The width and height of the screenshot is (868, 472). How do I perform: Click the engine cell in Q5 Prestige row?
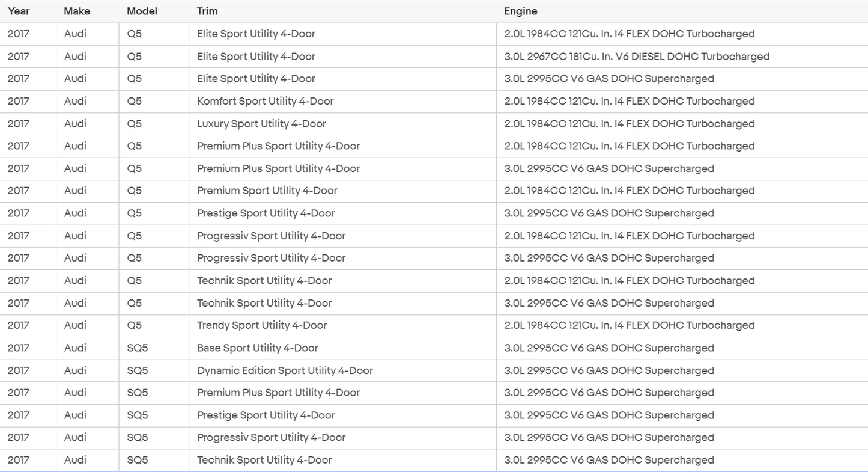click(682, 213)
